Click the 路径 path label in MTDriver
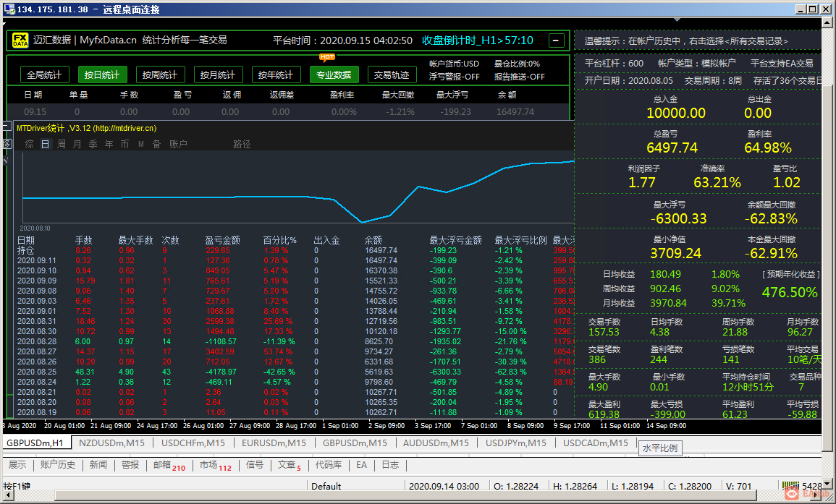Viewport: 836px width, 504px height. pyautogui.click(x=242, y=144)
